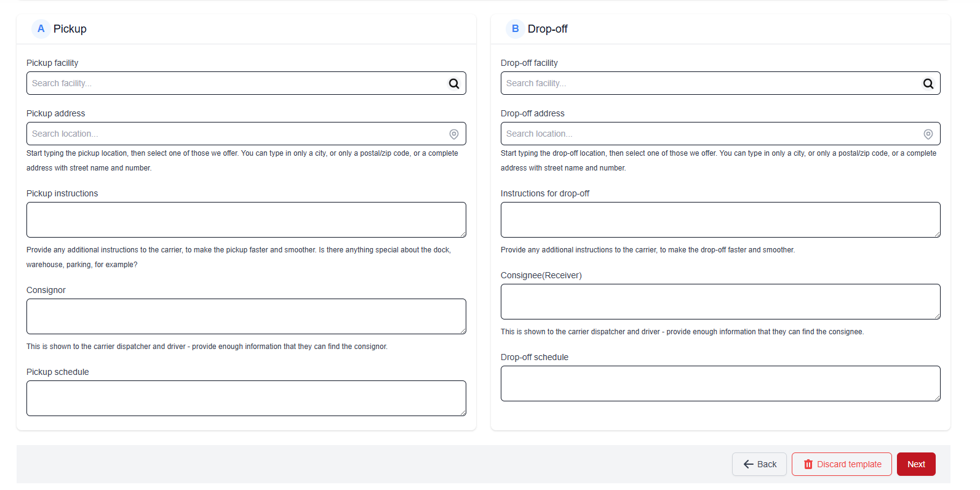The height and width of the screenshot is (490, 980).
Task: Click the left arrow icon on Back
Action: tap(749, 464)
